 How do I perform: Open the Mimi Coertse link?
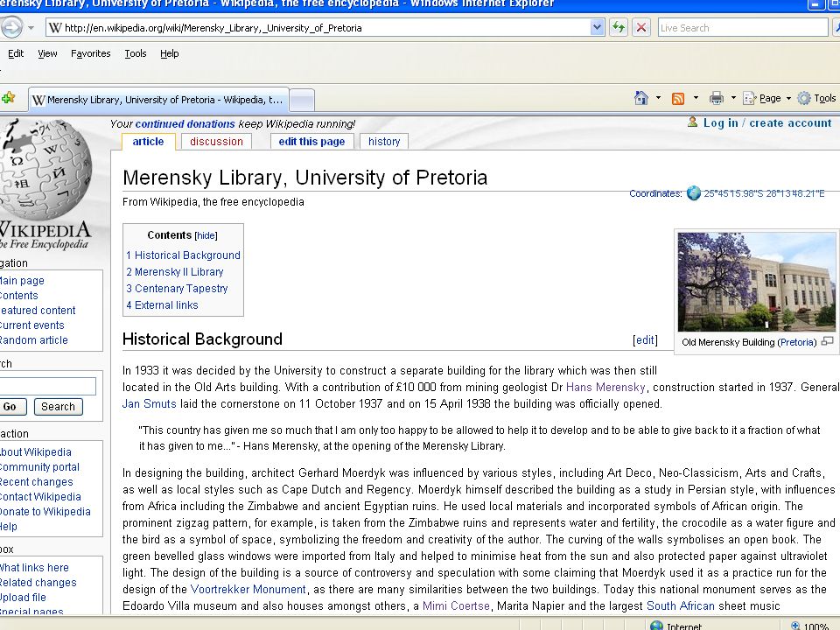click(456, 605)
